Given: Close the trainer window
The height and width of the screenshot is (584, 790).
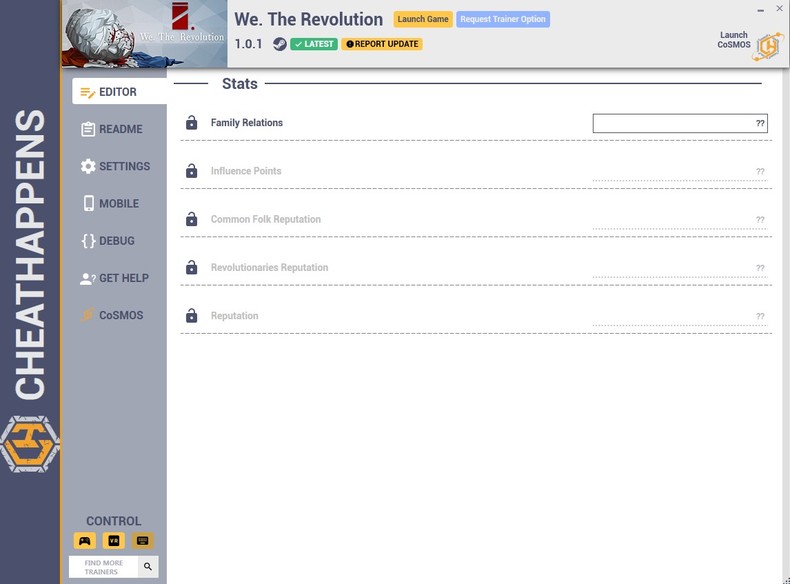Looking at the screenshot, I should coord(779,8).
